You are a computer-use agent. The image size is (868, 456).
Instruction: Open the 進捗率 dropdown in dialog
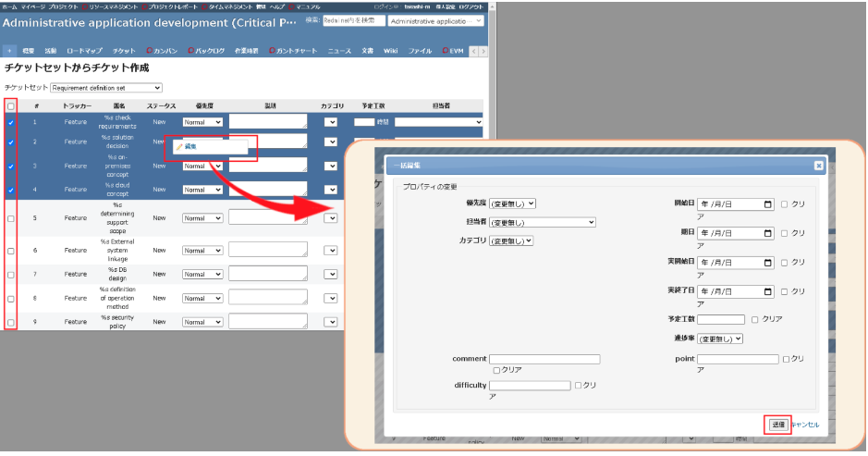pos(720,339)
